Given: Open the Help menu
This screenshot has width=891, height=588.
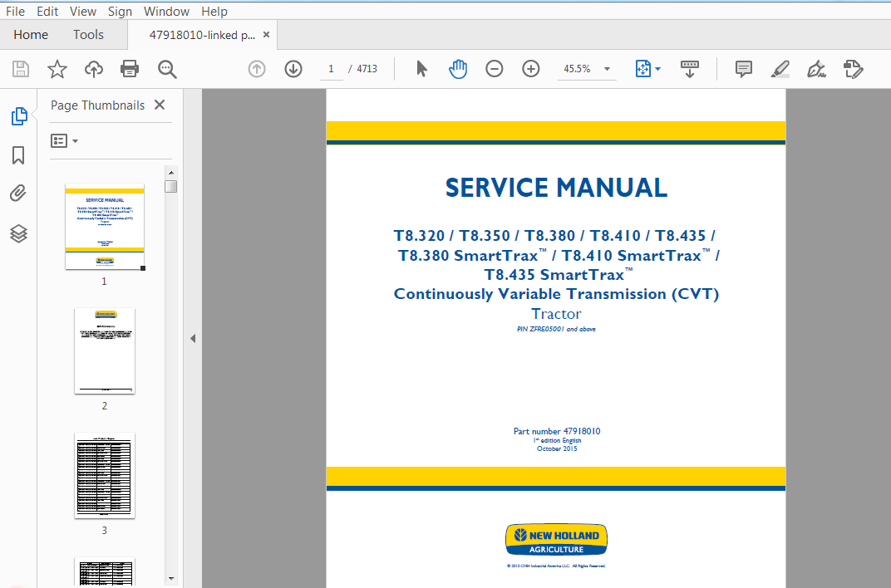Looking at the screenshot, I should pyautogui.click(x=214, y=12).
